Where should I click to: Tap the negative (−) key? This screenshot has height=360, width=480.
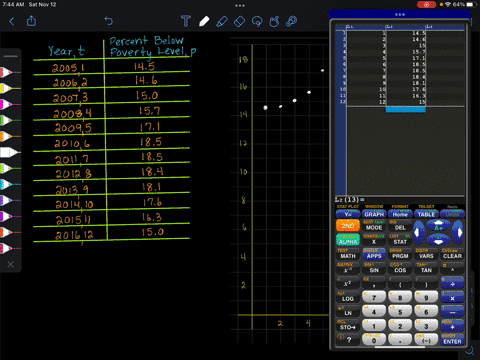pos(426,340)
